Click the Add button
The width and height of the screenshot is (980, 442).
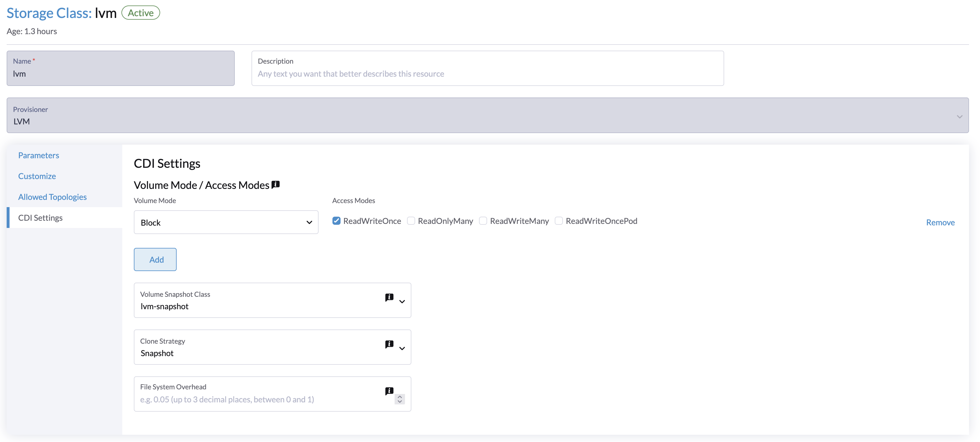click(x=155, y=260)
